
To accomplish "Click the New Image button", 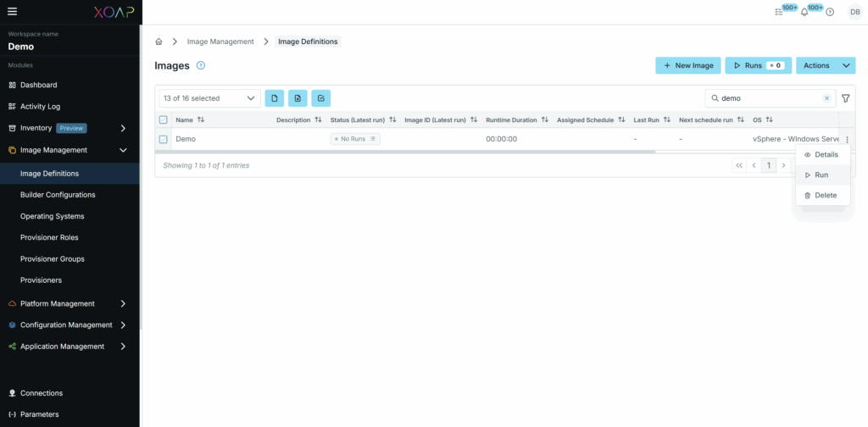I will [x=687, y=65].
